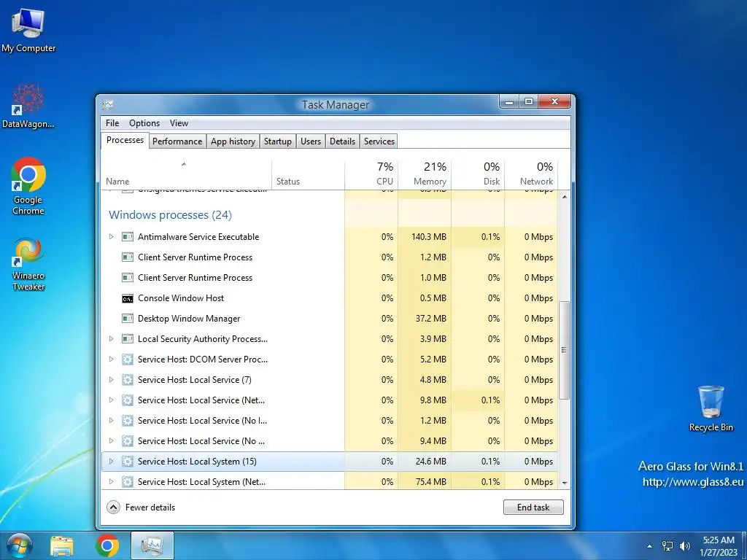The height and width of the screenshot is (560, 747).
Task: Open the View menu
Action: [179, 123]
